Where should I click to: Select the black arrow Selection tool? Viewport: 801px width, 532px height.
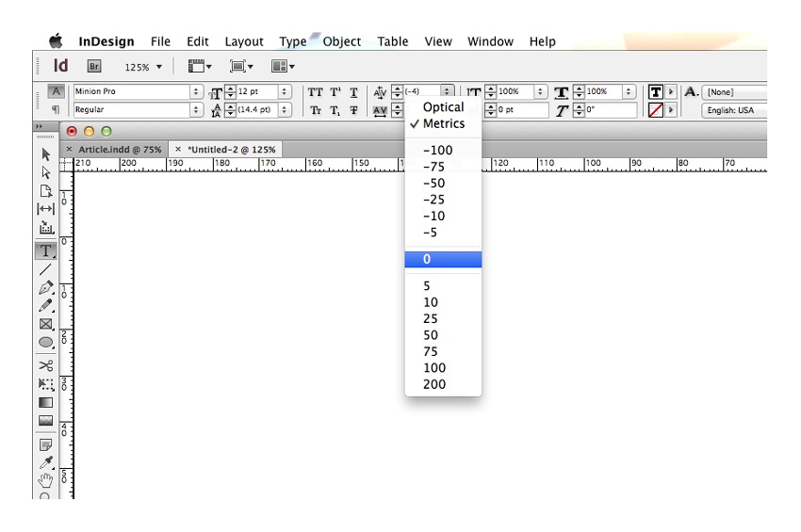click(x=46, y=154)
